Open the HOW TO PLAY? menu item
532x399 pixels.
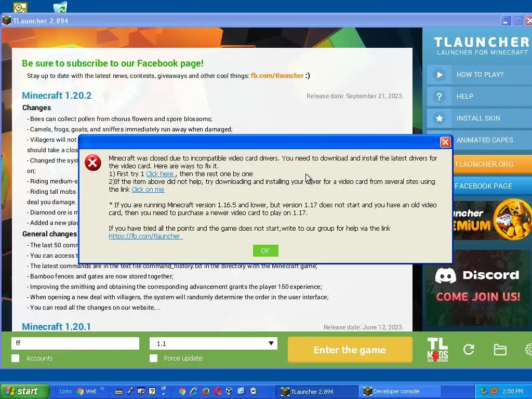tap(480, 75)
